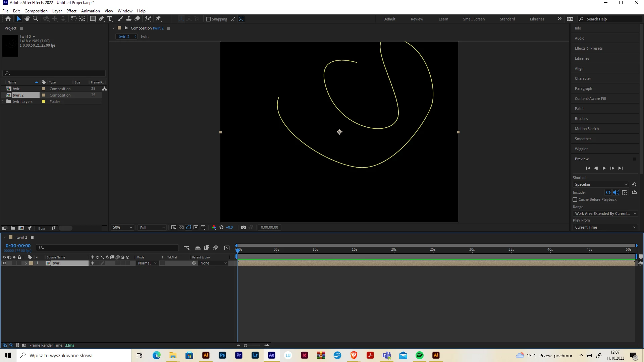Image resolution: width=644 pixels, height=362 pixels.
Task: Select the Eraser tool
Action: 138,19
